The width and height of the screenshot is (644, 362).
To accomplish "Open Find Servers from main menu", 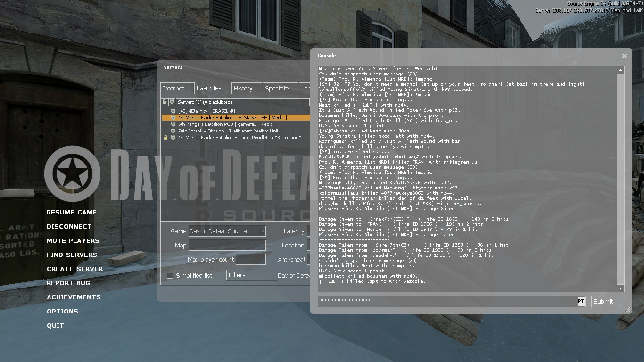I will (72, 255).
